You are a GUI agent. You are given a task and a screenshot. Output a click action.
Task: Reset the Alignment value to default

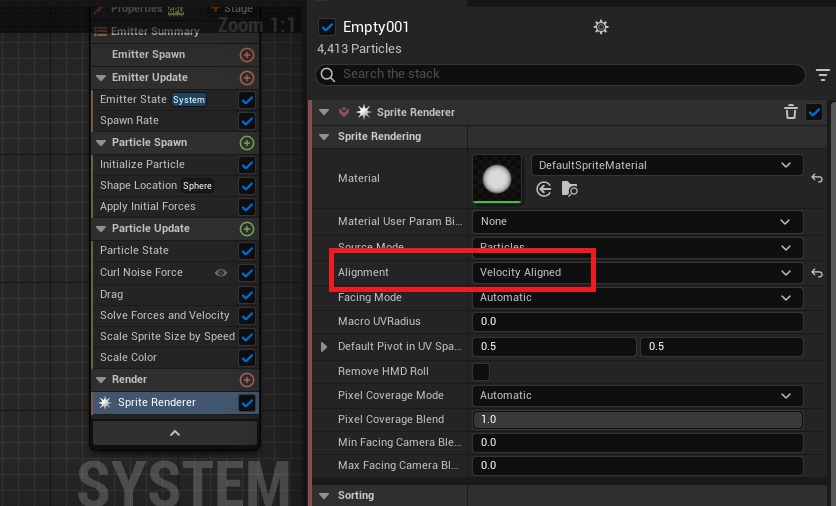click(817, 273)
